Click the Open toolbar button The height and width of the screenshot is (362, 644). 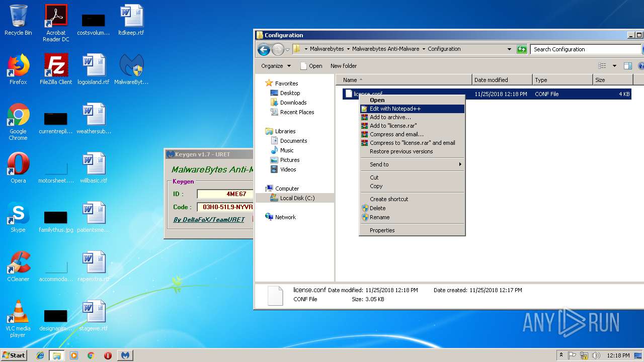[x=311, y=66]
